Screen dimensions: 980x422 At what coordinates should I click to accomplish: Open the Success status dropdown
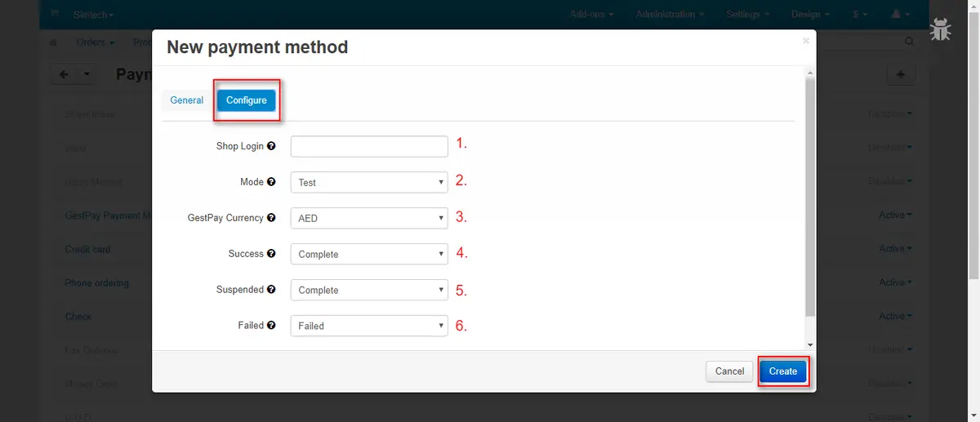coord(369,254)
